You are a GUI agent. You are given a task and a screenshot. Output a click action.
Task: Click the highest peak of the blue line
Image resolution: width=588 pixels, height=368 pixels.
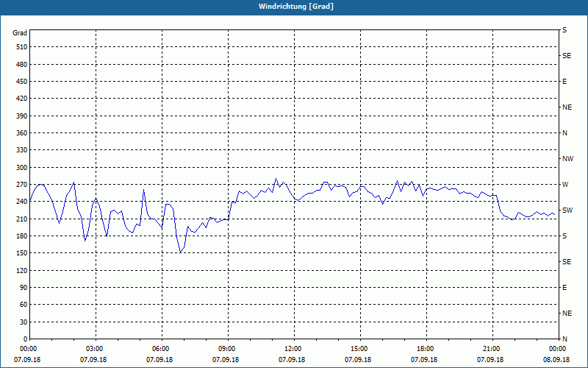tap(276, 178)
